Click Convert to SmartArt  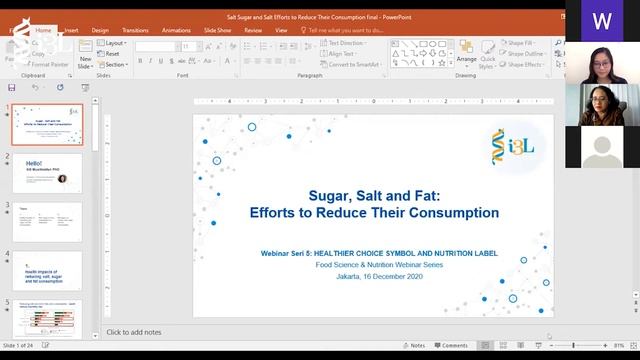tap(351, 64)
